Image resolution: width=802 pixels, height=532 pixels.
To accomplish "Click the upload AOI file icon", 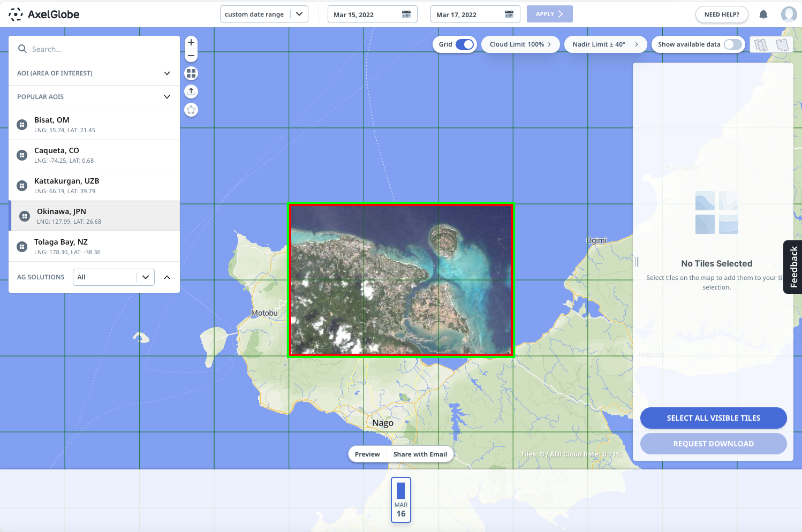I will tap(191, 92).
